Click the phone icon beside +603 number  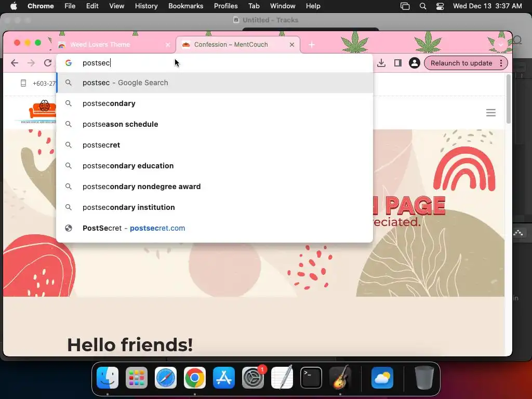tap(23, 83)
